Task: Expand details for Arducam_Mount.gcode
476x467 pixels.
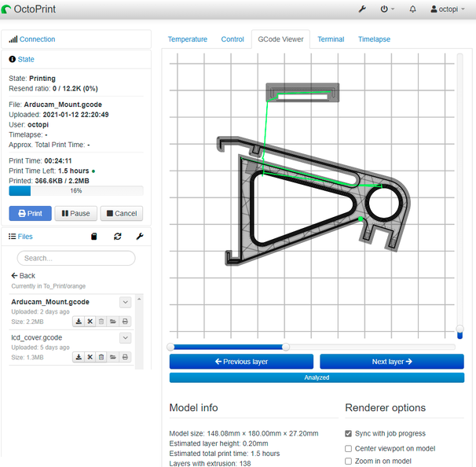Action: [x=125, y=303]
